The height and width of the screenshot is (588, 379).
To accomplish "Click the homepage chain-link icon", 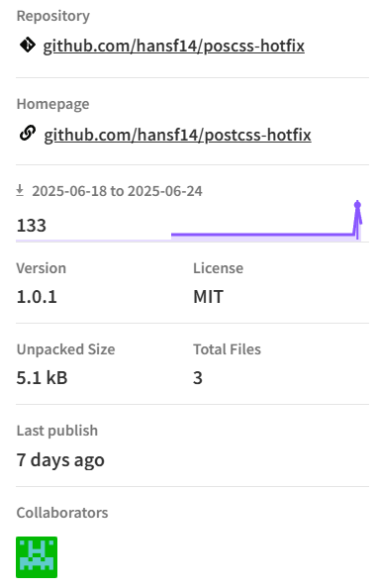I will [28, 134].
